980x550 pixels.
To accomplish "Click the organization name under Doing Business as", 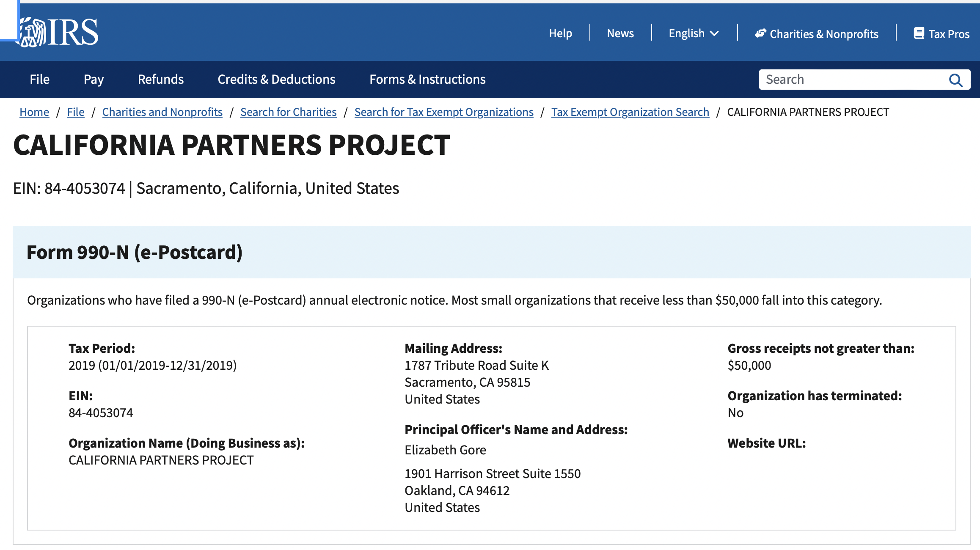I will pyautogui.click(x=161, y=460).
